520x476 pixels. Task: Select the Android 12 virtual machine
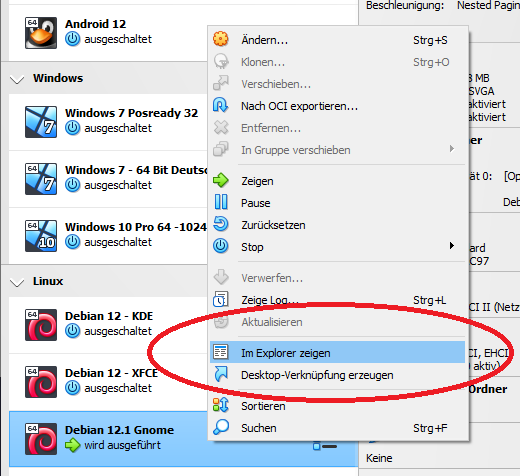tap(108, 33)
